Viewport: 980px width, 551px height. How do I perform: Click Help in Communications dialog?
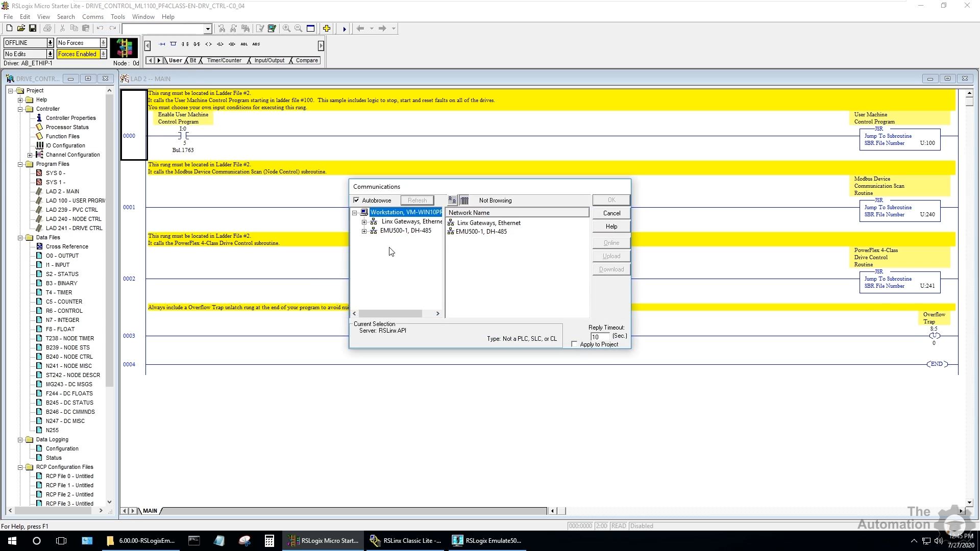pos(611,227)
